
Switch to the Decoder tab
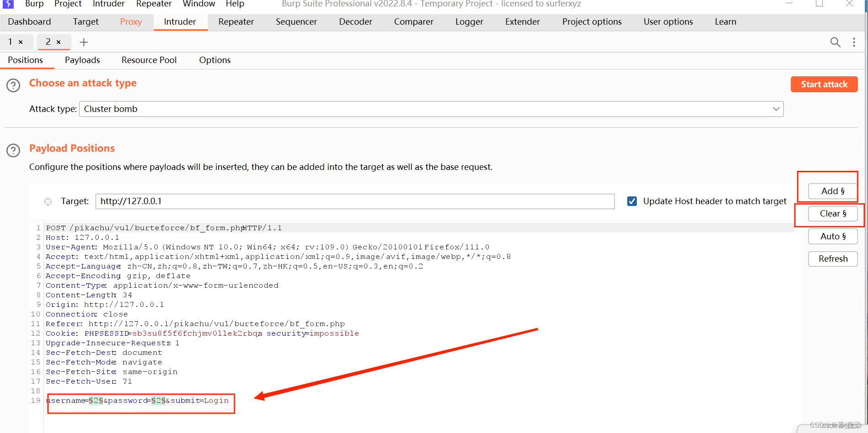(355, 22)
